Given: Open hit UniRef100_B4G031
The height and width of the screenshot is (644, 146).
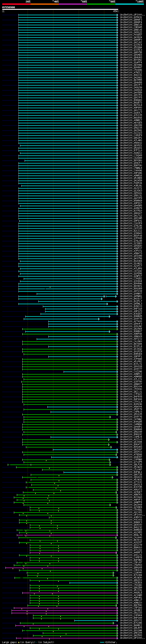Looking at the screenshot, I should pos(131,75).
